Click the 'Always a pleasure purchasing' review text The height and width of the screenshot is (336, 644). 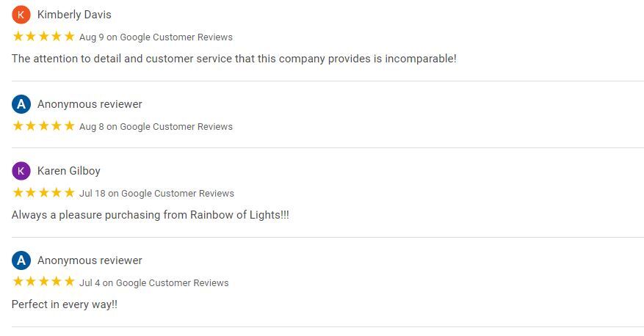click(151, 215)
